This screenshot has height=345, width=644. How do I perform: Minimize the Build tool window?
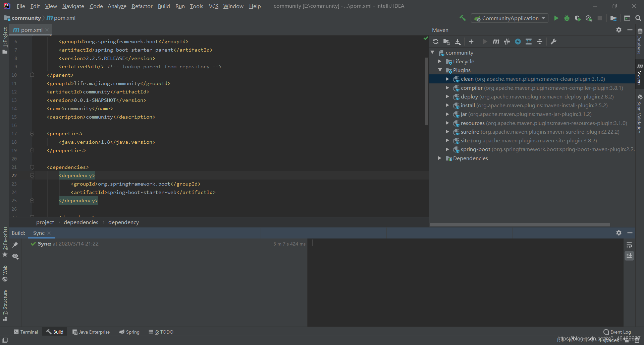click(630, 233)
